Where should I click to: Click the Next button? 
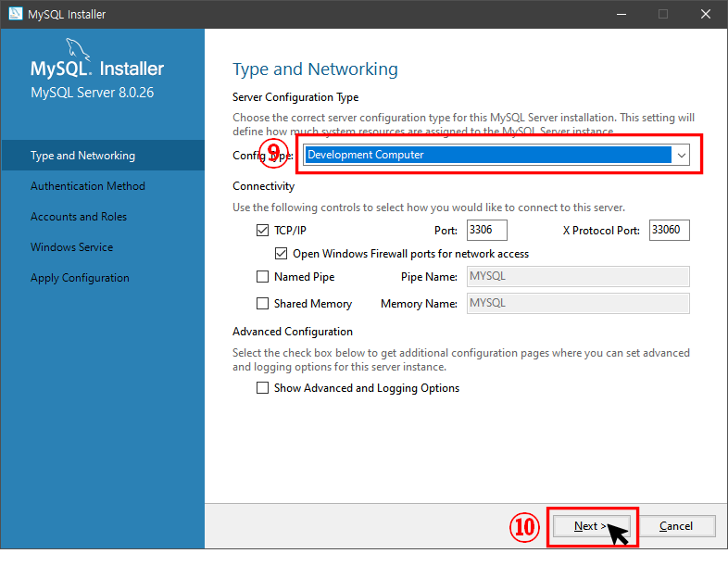[x=591, y=526]
